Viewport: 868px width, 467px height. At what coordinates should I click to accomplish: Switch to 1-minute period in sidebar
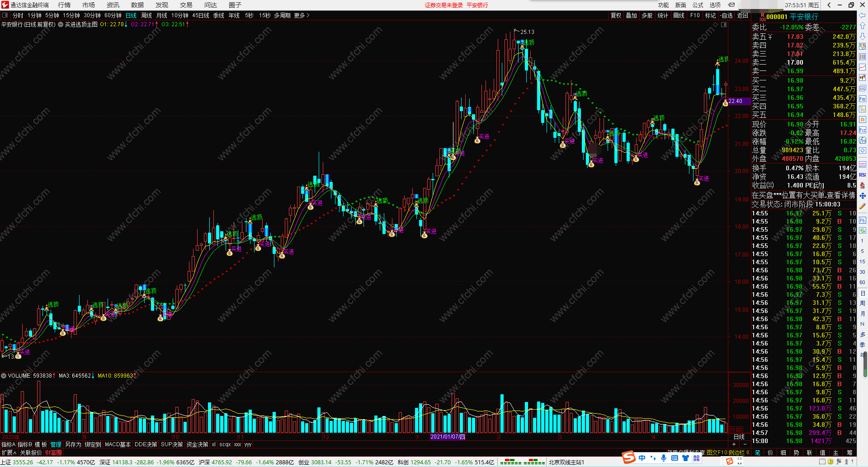[x=863, y=241]
